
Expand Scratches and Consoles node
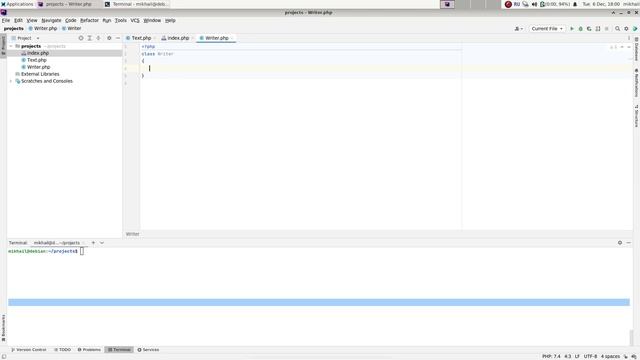(11, 81)
